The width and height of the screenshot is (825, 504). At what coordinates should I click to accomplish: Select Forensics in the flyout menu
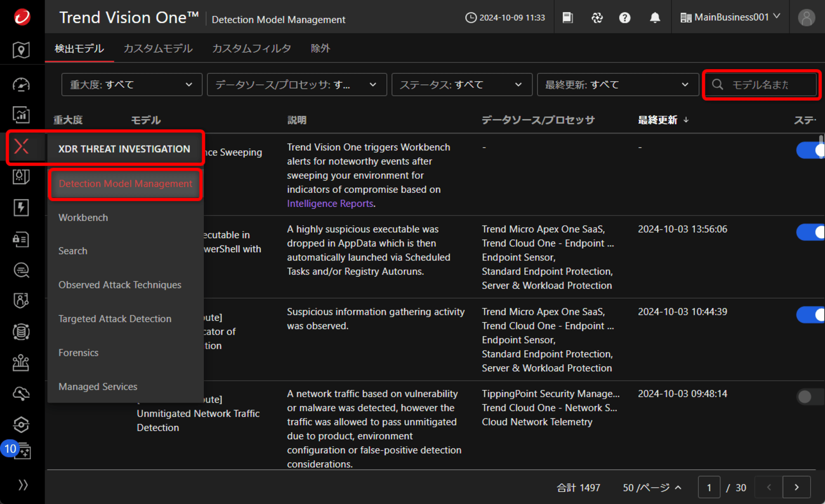[x=78, y=353]
